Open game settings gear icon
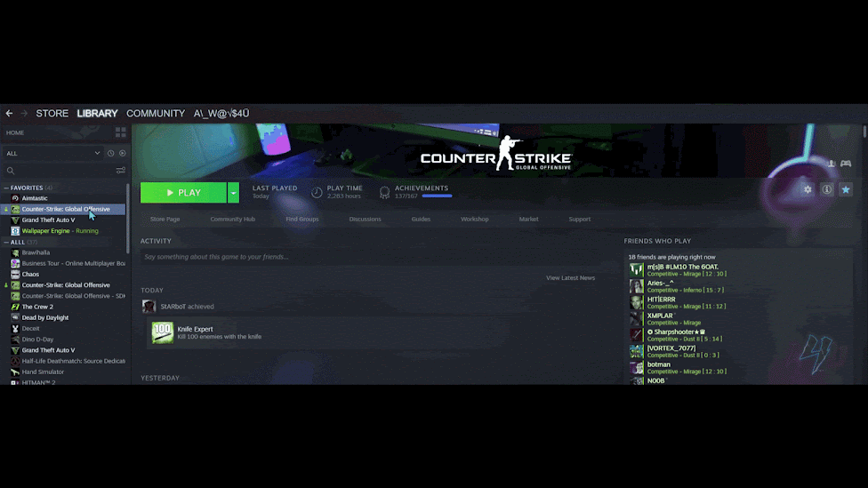Image resolution: width=868 pixels, height=488 pixels. [808, 189]
